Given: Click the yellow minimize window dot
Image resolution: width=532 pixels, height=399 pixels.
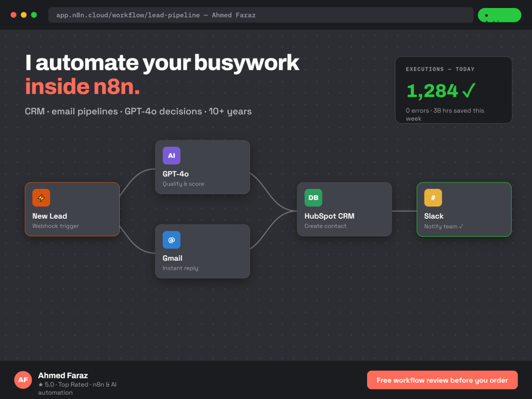Looking at the screenshot, I should pos(24,15).
